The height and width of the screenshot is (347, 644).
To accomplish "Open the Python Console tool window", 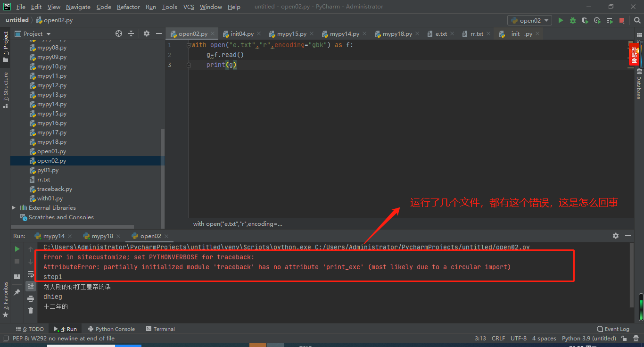I will [111, 329].
